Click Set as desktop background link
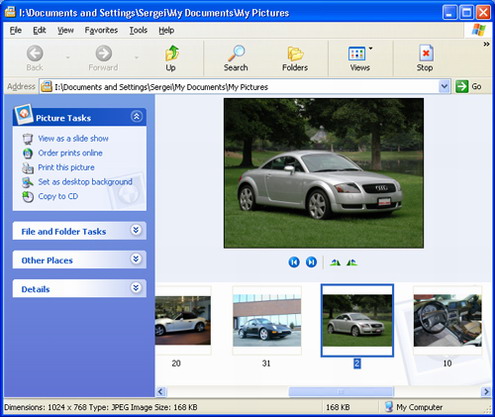495x417 pixels. click(85, 182)
